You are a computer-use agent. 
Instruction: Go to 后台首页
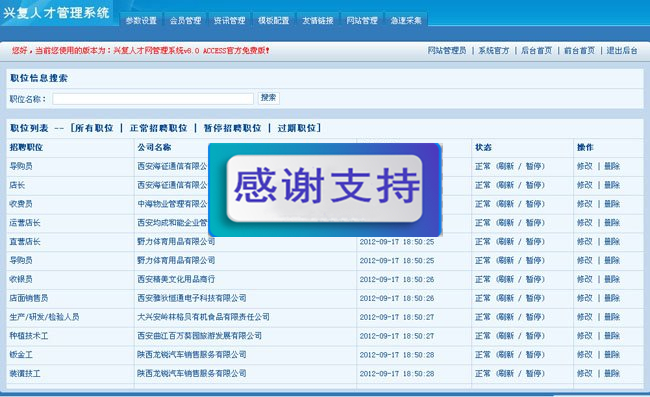tap(536, 51)
